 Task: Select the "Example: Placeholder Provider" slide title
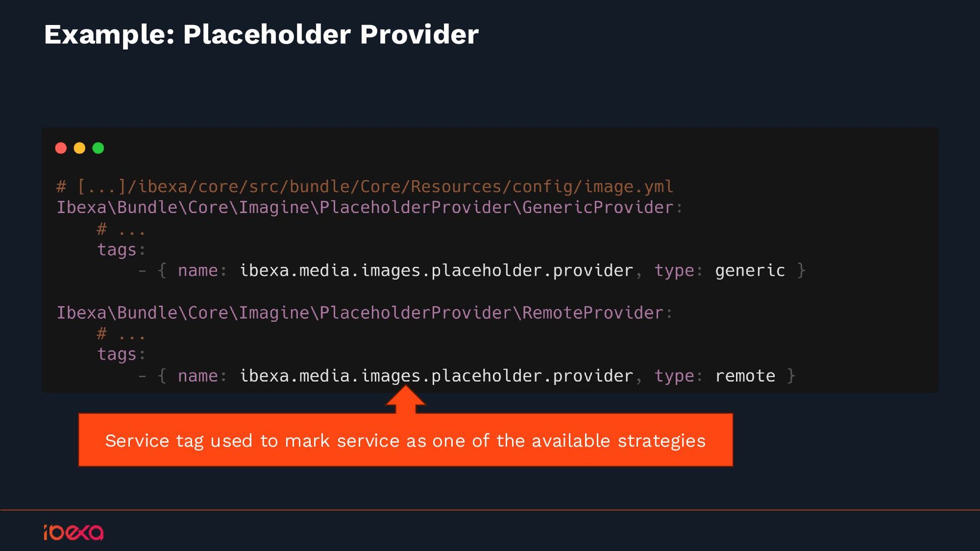(x=261, y=35)
